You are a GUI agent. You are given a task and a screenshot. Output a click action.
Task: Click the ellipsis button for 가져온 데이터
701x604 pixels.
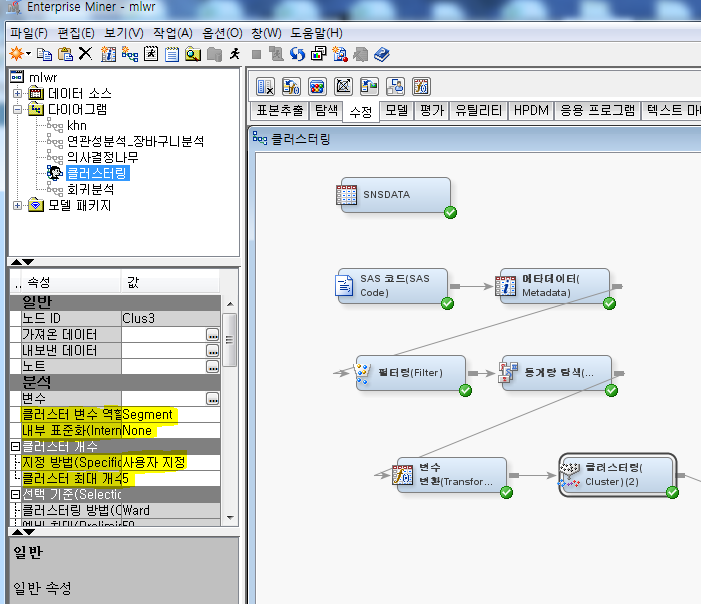coord(213,335)
